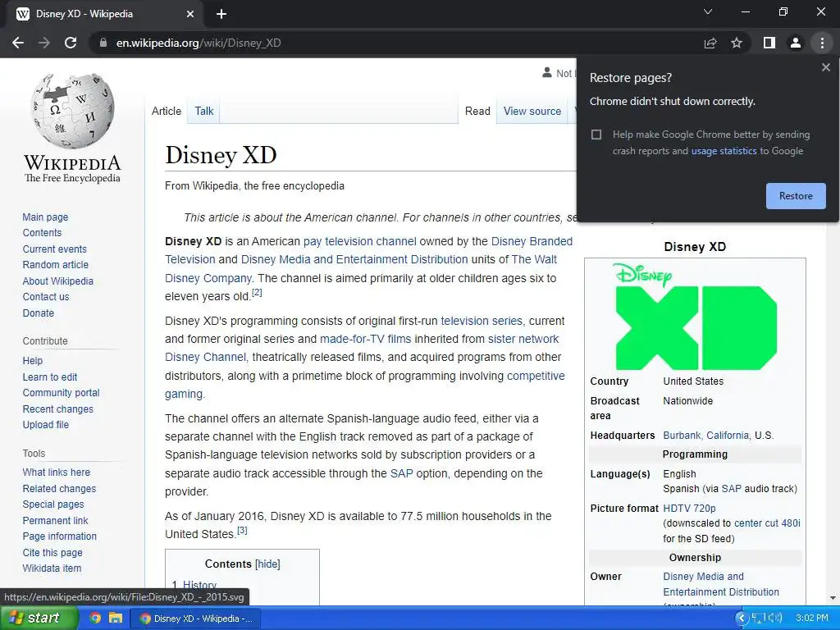Image resolution: width=840 pixels, height=630 pixels.
Task: Dismiss the Restore pages popup
Action: pyautogui.click(x=825, y=67)
